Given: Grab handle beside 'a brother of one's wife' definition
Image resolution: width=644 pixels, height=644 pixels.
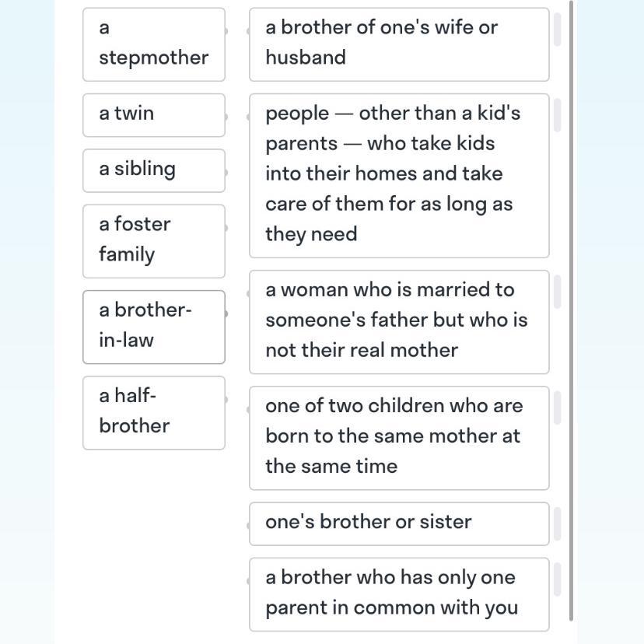Looking at the screenshot, I should 557,30.
